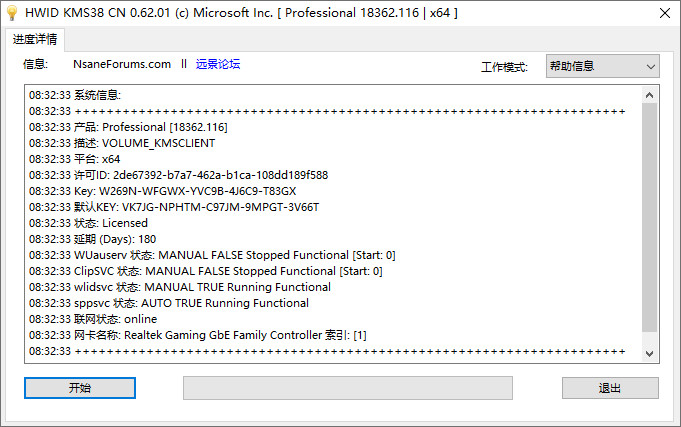The height and width of the screenshot is (427, 681).
Task: Select the 产品: Professional [18362.116] line
Action: coord(128,127)
